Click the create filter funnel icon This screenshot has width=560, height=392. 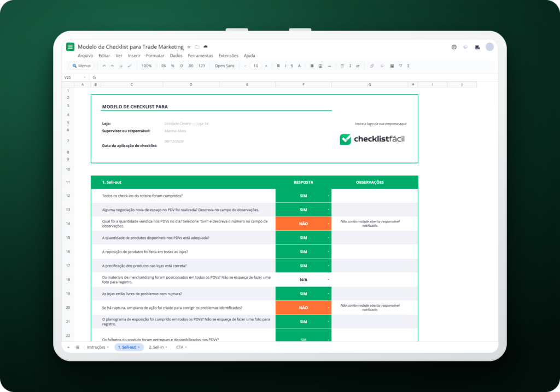[400, 66]
